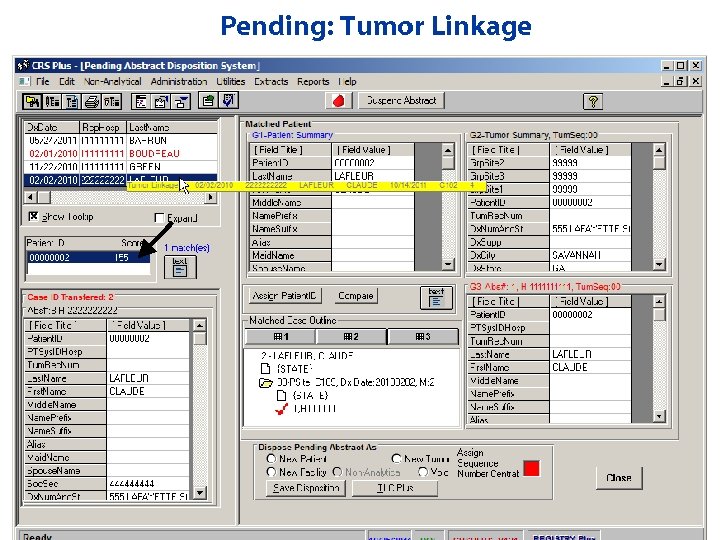Select the pending row dated 06/27/2011
Image resolution: width=720 pixels, height=540 pixels.
[x=120, y=141]
